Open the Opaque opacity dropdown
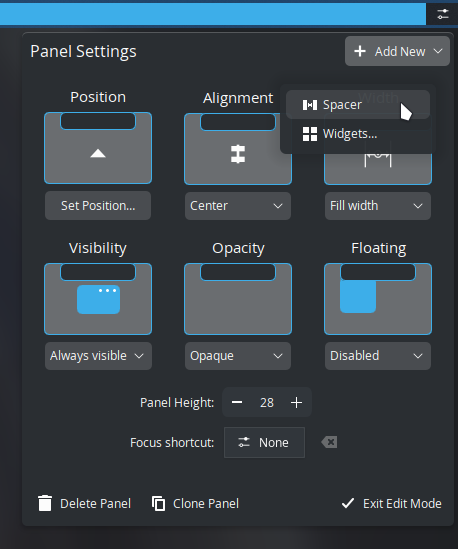The height and width of the screenshot is (549, 458). click(x=238, y=356)
